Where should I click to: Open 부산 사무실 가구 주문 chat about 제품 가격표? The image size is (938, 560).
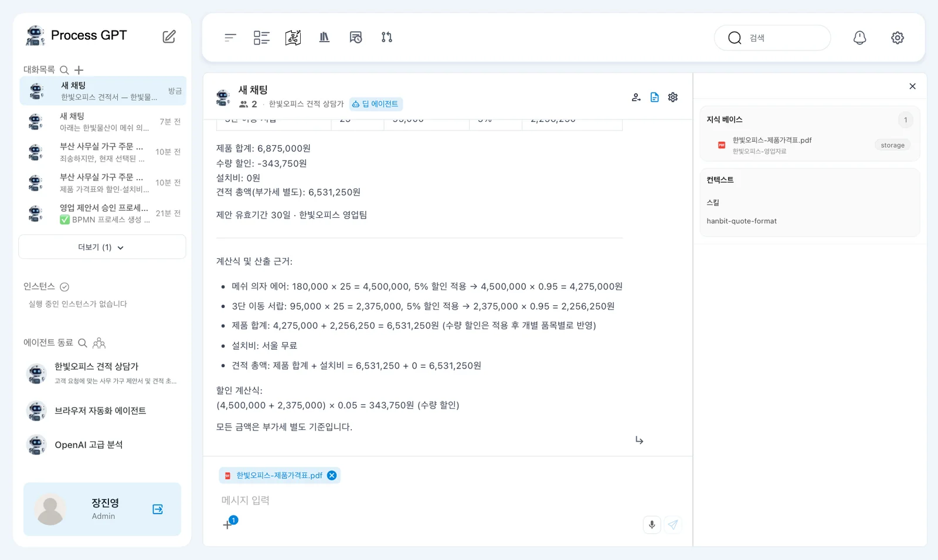coord(103,183)
